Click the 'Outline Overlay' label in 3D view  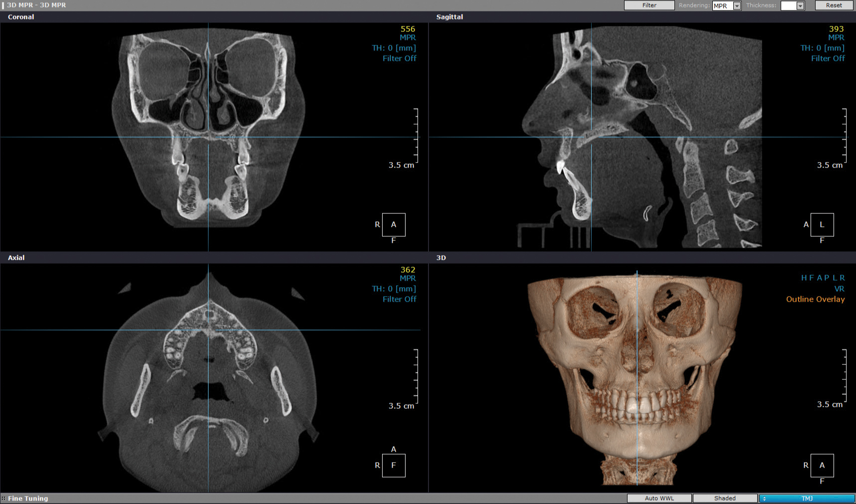coord(815,299)
